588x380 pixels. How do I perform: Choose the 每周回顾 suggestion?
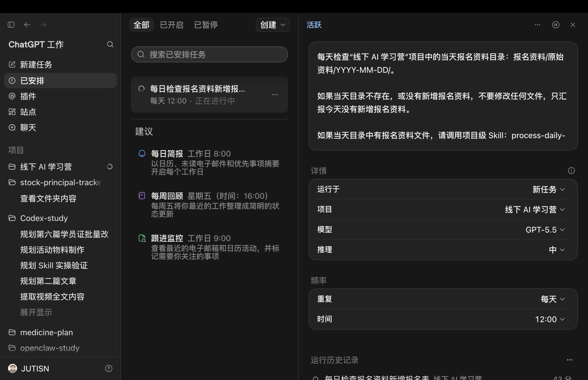(x=209, y=205)
